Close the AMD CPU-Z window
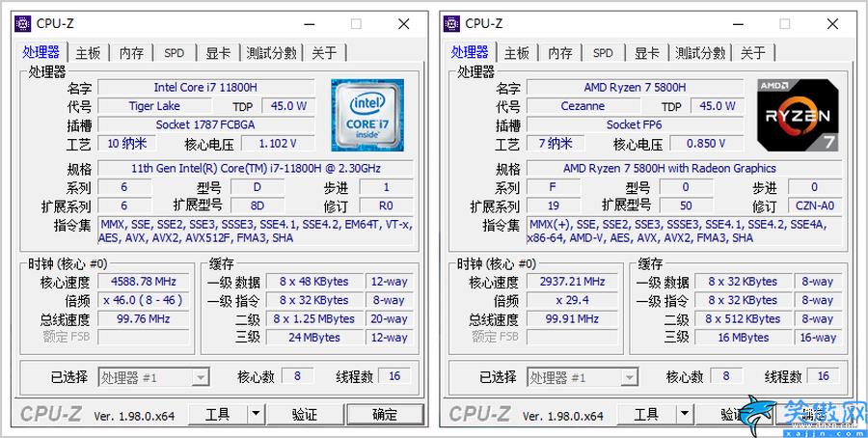 click(x=832, y=24)
